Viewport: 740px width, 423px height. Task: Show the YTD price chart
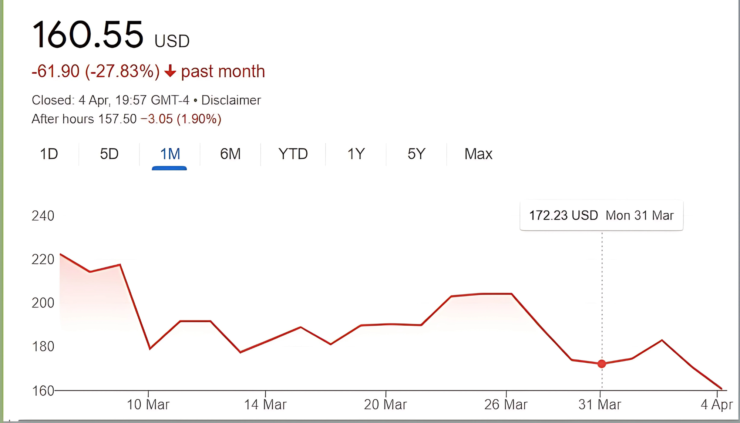pyautogui.click(x=293, y=154)
